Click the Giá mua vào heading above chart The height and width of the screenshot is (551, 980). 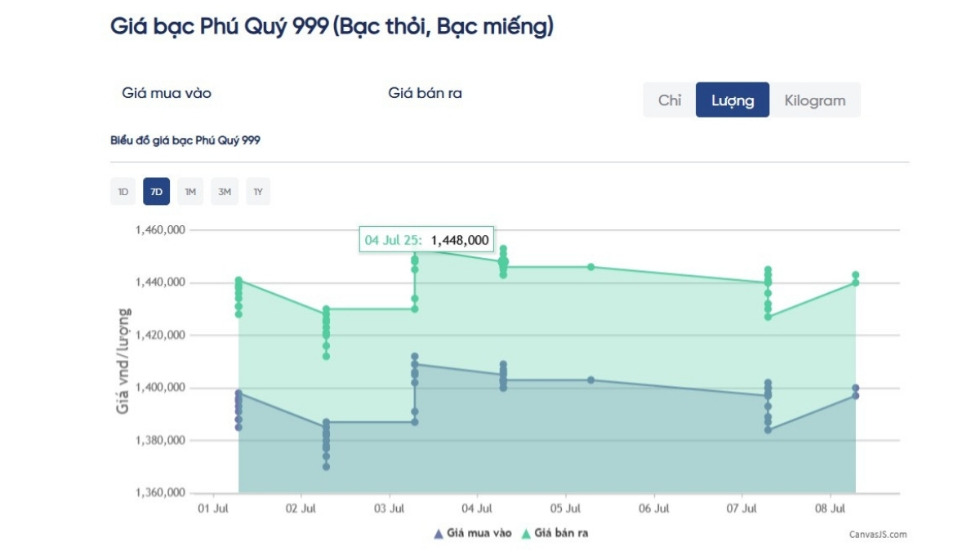coord(167,93)
